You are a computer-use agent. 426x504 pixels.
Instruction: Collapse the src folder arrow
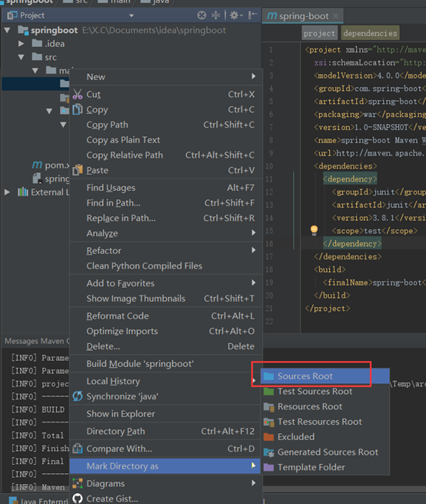point(22,57)
